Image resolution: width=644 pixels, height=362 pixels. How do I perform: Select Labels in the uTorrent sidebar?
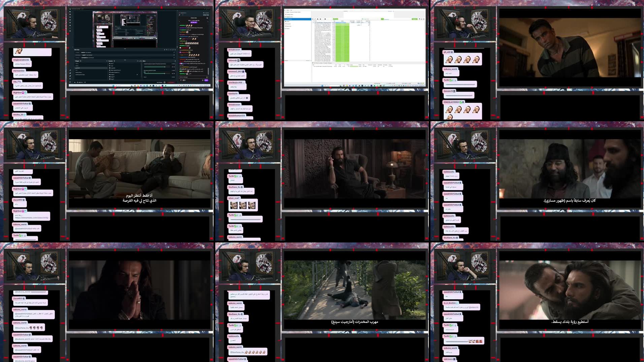tap(288, 22)
